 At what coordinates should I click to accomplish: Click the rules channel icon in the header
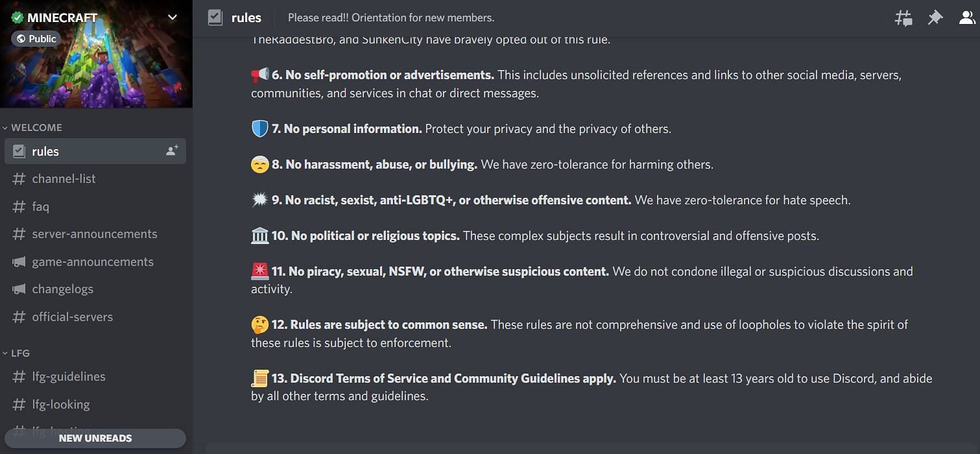coord(215,18)
